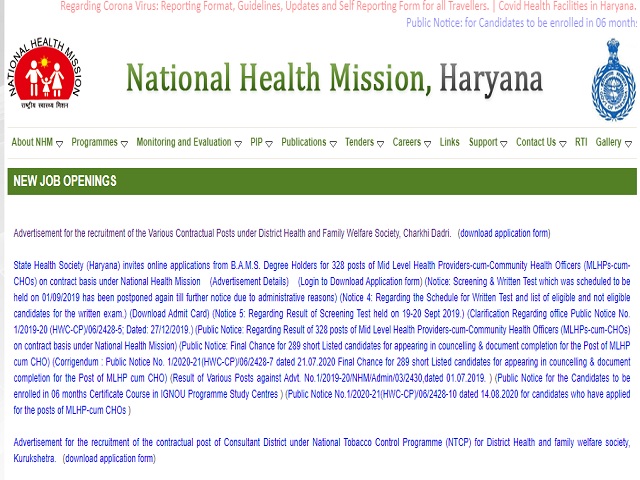Expand the Monitoring and Evaluation menu arrow
The height and width of the screenshot is (480, 640).
tap(238, 144)
